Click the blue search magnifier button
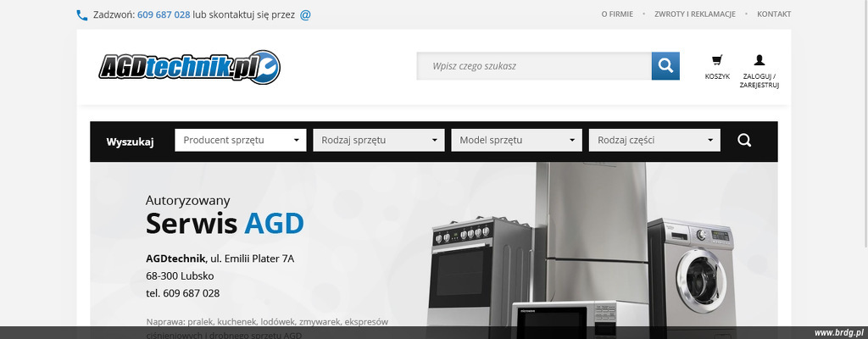Screen dimensions: 868x339 tap(665, 65)
